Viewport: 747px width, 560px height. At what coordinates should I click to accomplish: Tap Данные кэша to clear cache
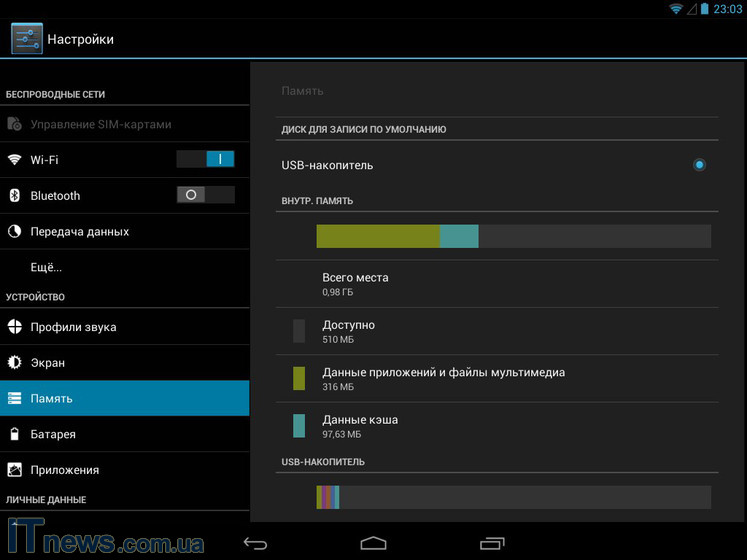coord(360,426)
